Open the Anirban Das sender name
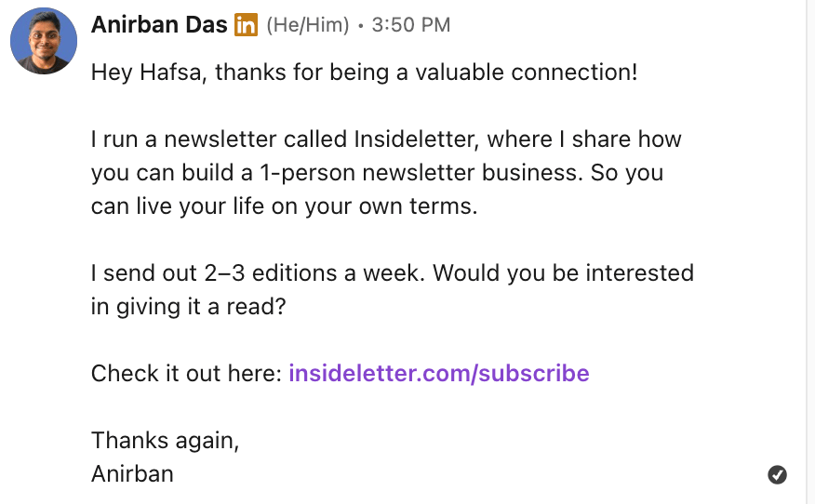This screenshot has height=504, width=815. point(159,24)
